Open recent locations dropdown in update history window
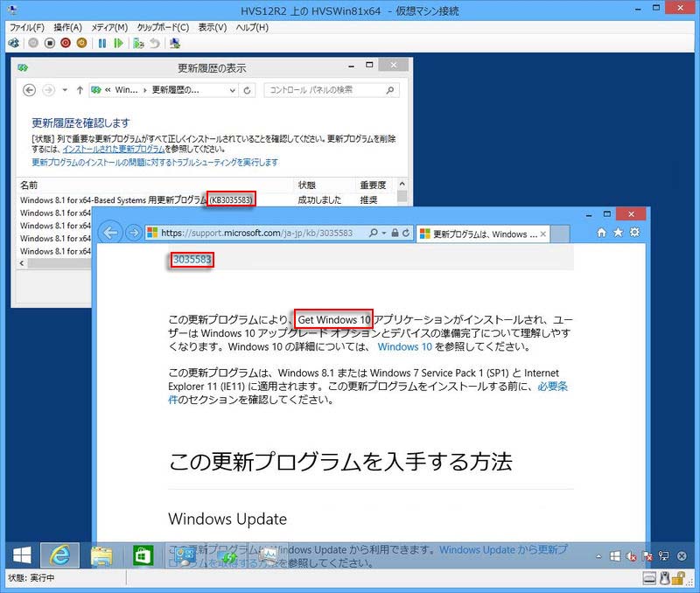This screenshot has height=593, width=700. (65, 90)
